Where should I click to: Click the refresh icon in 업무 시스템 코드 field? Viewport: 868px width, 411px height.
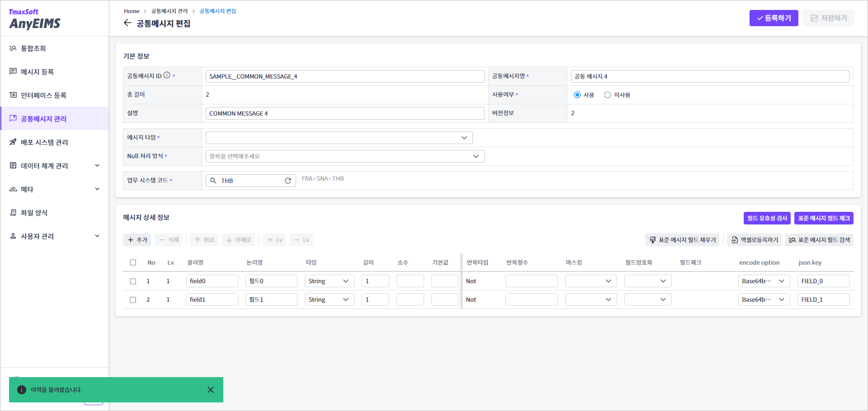pos(288,181)
